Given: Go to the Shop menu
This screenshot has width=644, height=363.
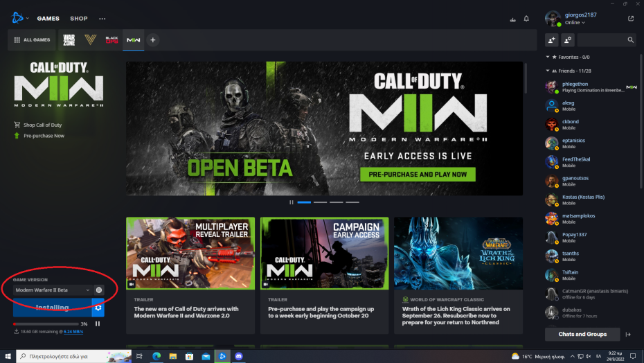Looking at the screenshot, I should pos(78,19).
